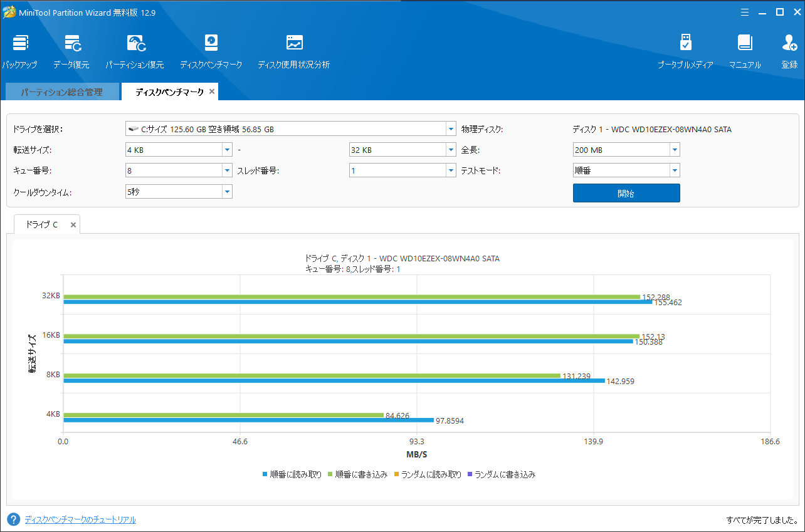Toggle 順番に書き込み legend entry

click(358, 475)
